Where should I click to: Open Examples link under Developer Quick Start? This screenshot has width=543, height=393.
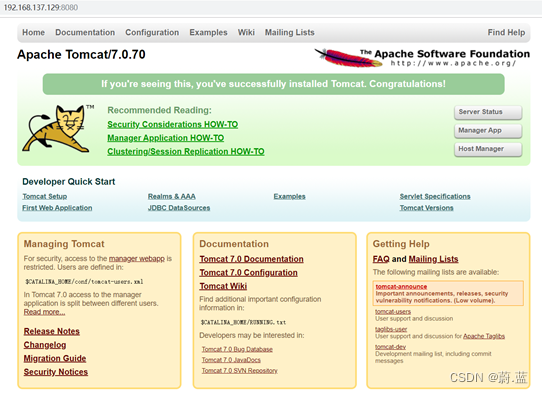click(290, 196)
